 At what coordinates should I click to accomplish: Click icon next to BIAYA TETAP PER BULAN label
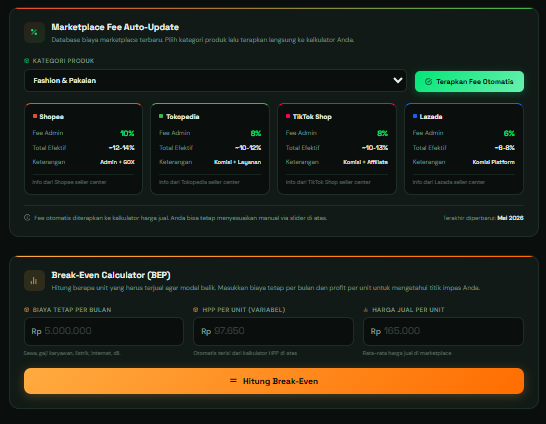tap(26, 309)
